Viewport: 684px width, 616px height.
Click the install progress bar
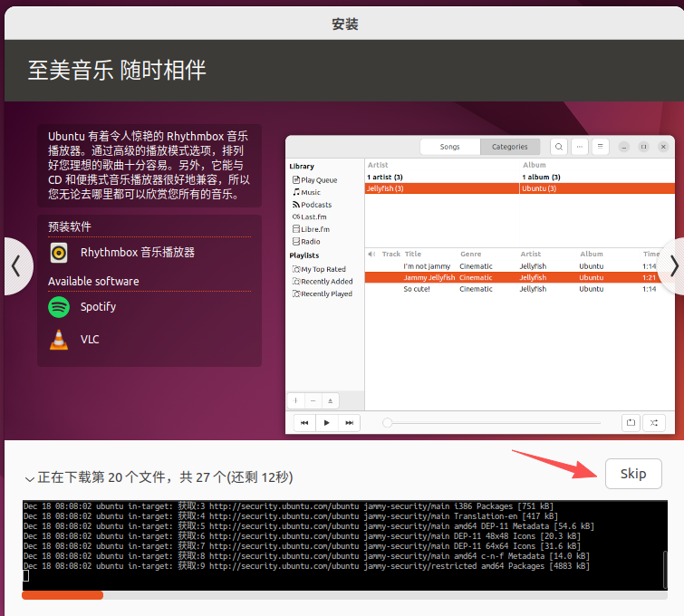point(344,595)
